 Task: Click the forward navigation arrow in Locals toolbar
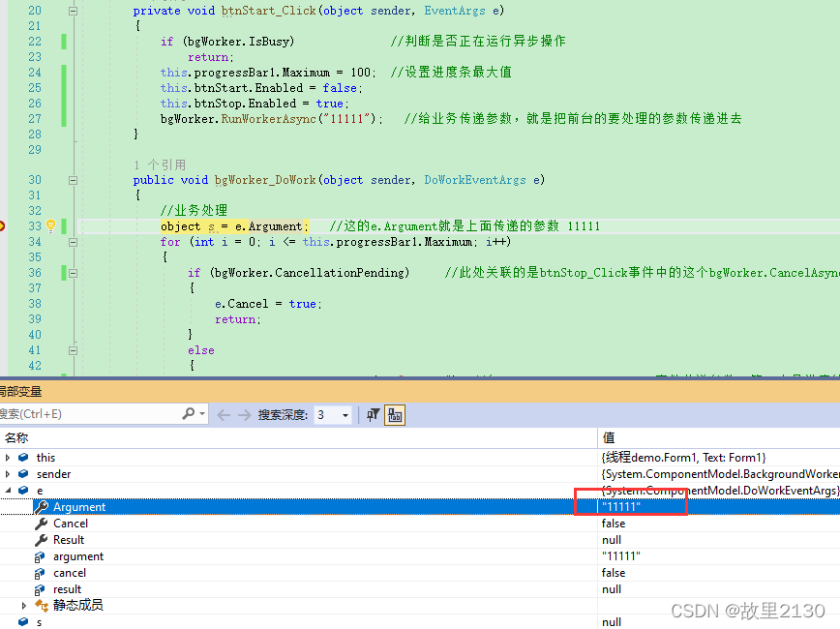(x=244, y=413)
